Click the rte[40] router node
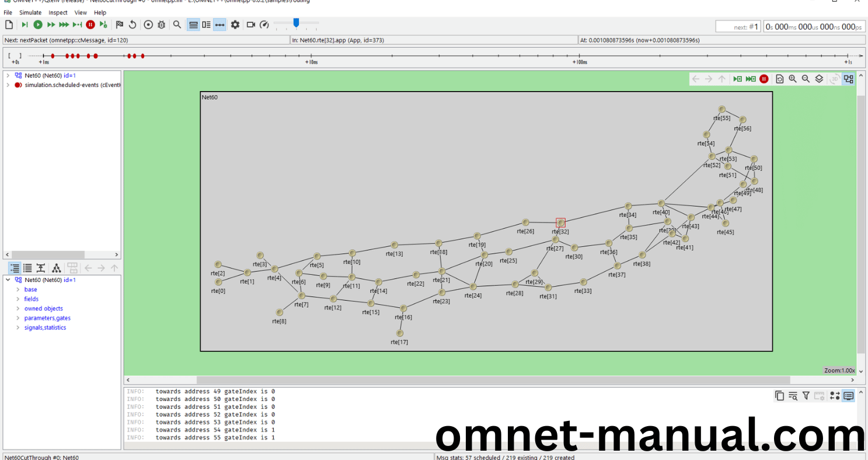This screenshot has height=460, width=868. 661,204
